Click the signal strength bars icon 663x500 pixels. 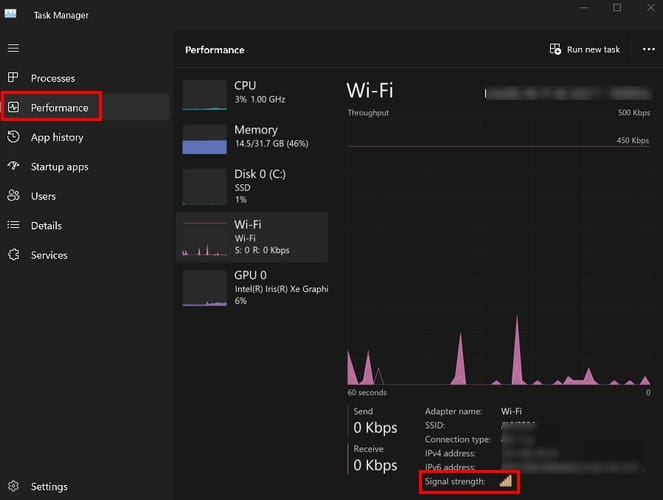(x=506, y=481)
